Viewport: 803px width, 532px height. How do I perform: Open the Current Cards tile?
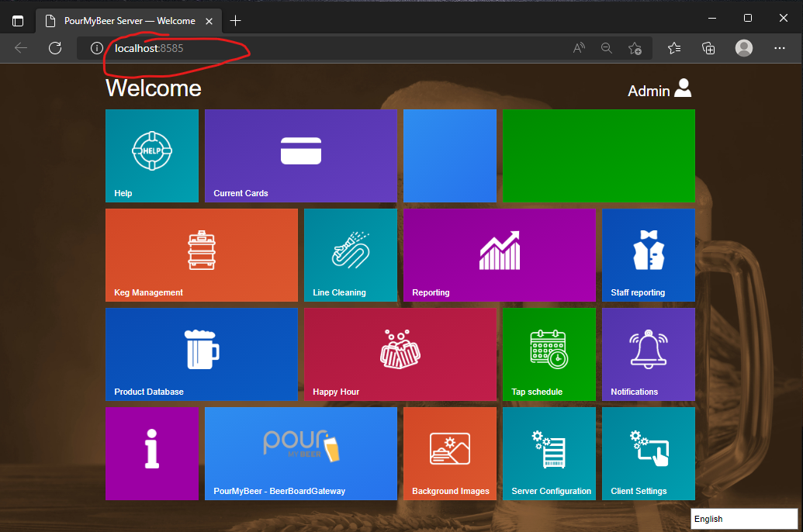pos(300,156)
